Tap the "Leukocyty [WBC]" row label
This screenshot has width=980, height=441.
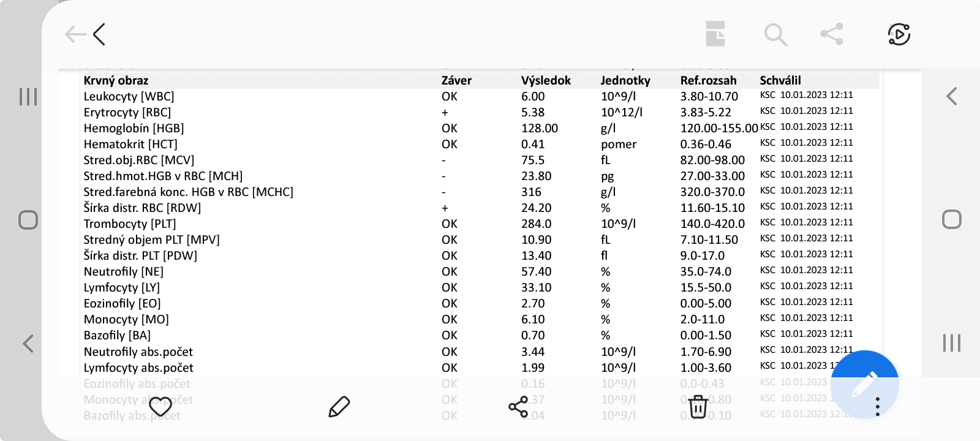[x=129, y=96]
